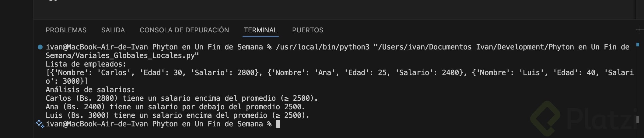644x138 pixels.
Task: Click the new terminal plus icon
Action: click(x=639, y=30)
